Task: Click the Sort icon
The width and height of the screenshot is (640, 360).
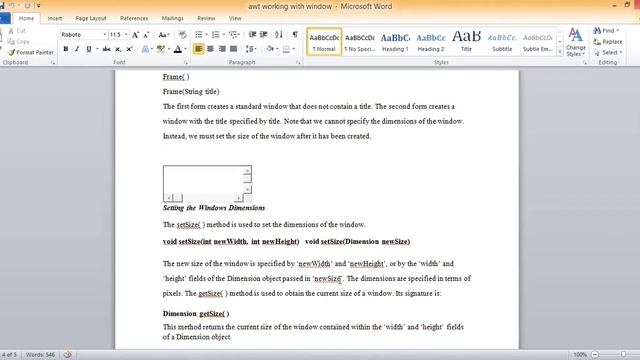Action: 279,35
